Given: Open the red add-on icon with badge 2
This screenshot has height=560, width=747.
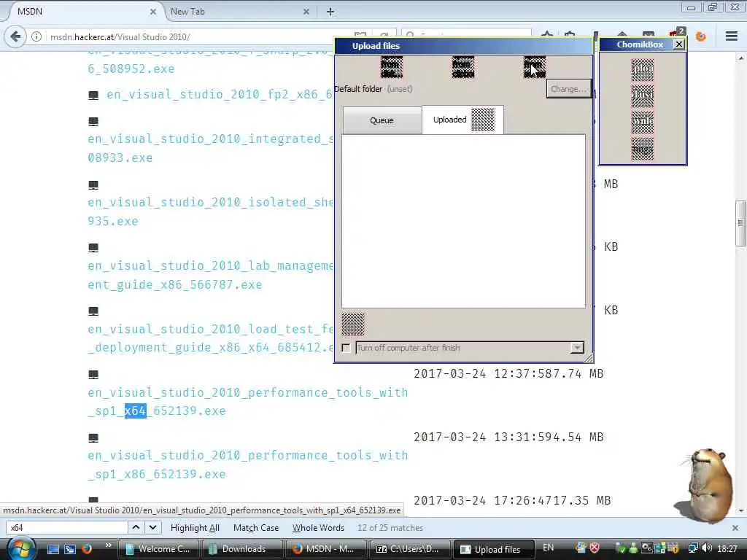Looking at the screenshot, I should [676, 34].
